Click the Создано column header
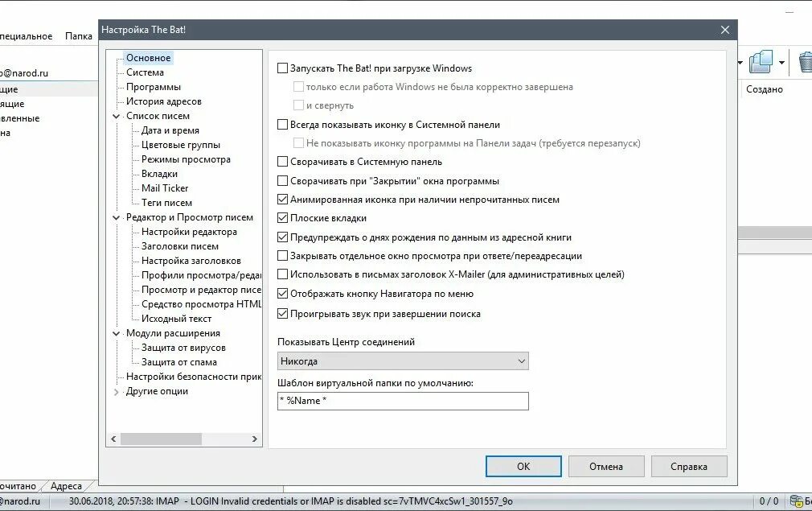 765,89
